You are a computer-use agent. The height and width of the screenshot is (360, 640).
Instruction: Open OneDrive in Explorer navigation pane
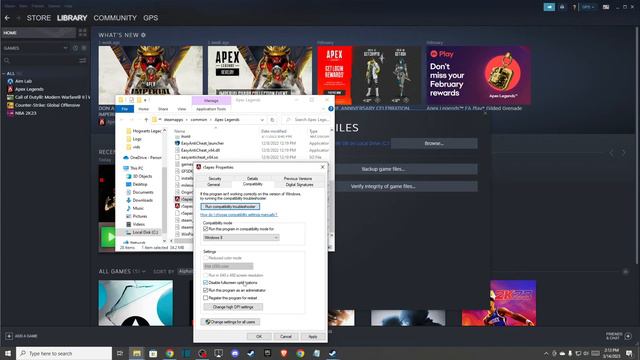pos(142,158)
